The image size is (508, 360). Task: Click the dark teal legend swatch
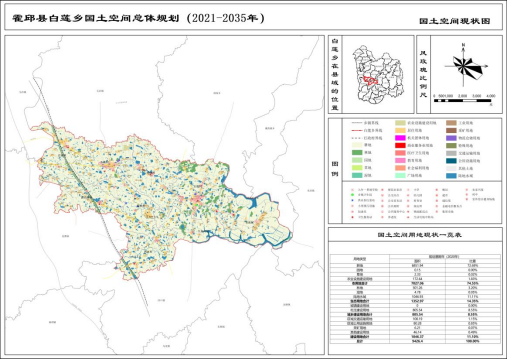click(451, 161)
